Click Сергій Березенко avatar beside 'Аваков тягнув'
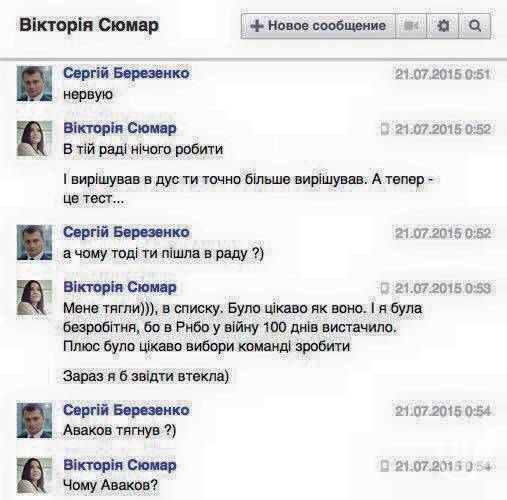The height and width of the screenshot is (500, 507). click(x=35, y=420)
